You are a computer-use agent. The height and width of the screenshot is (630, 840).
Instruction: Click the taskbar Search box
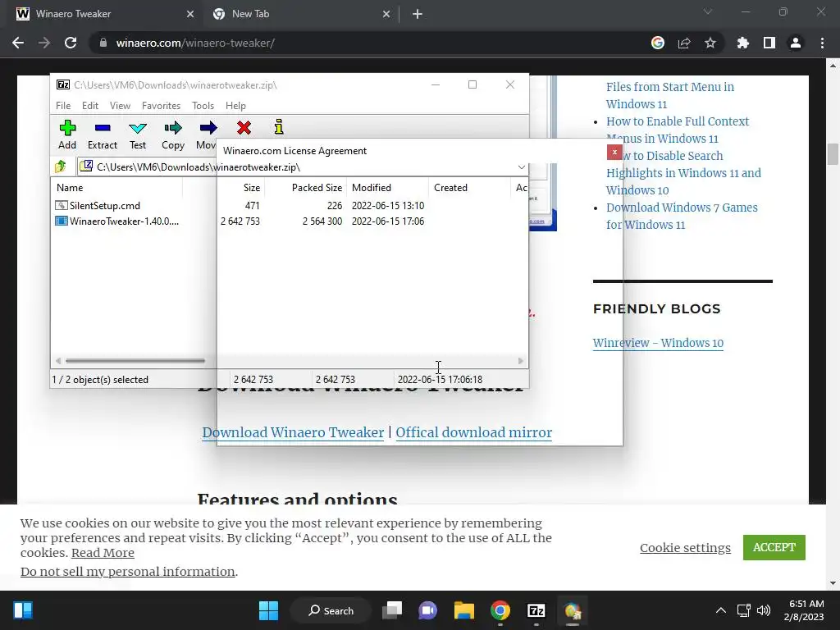tap(331, 610)
